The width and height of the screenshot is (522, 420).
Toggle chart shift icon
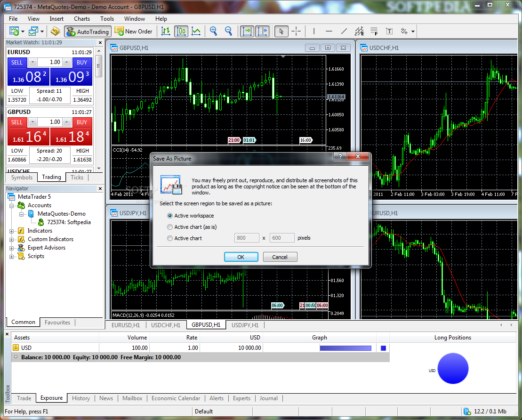coord(262,31)
